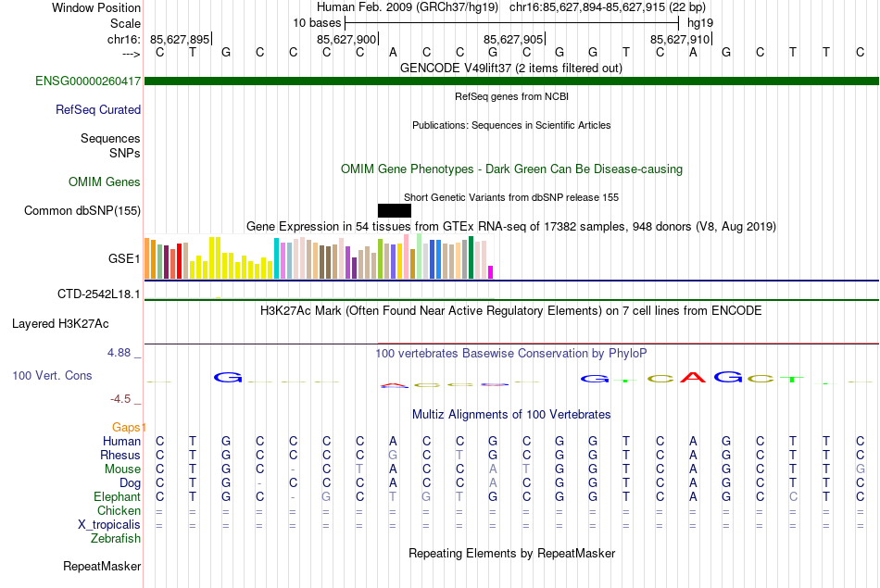This screenshot has height=588, width=880.
Task: Click the Scale label on the left
Action: [x=126, y=23]
